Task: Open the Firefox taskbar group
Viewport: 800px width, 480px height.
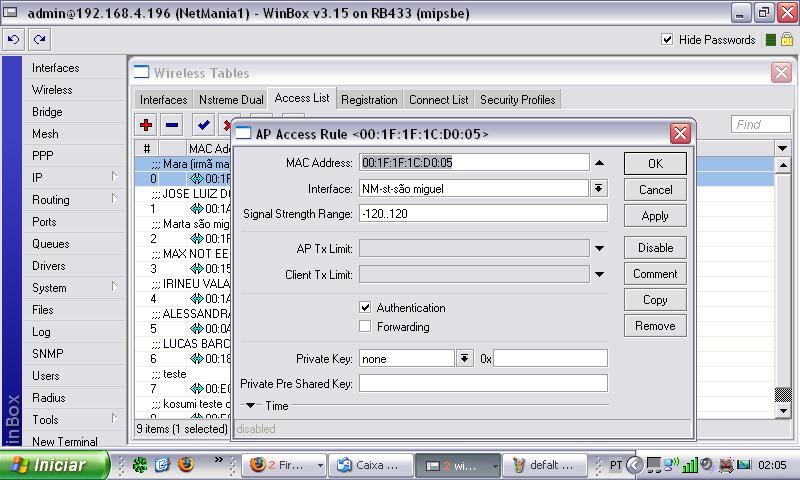Action: [x=284, y=465]
